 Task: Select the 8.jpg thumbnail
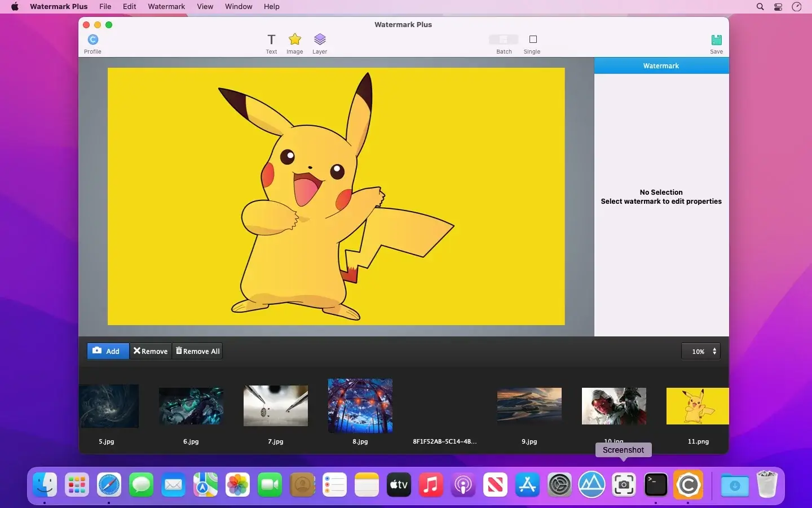(360, 406)
